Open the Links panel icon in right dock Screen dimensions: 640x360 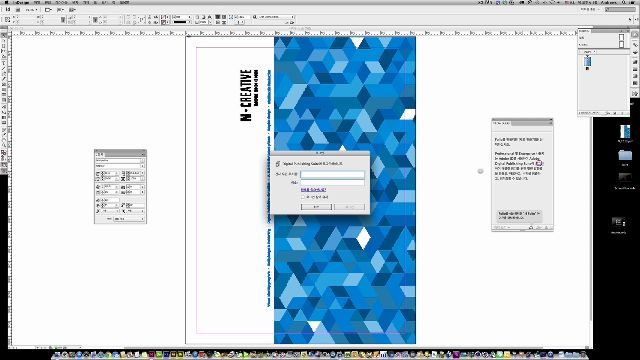point(635,44)
